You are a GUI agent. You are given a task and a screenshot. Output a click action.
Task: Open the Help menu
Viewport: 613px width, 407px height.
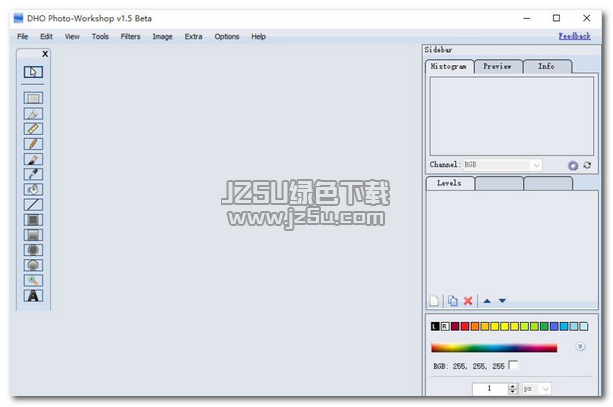(258, 36)
